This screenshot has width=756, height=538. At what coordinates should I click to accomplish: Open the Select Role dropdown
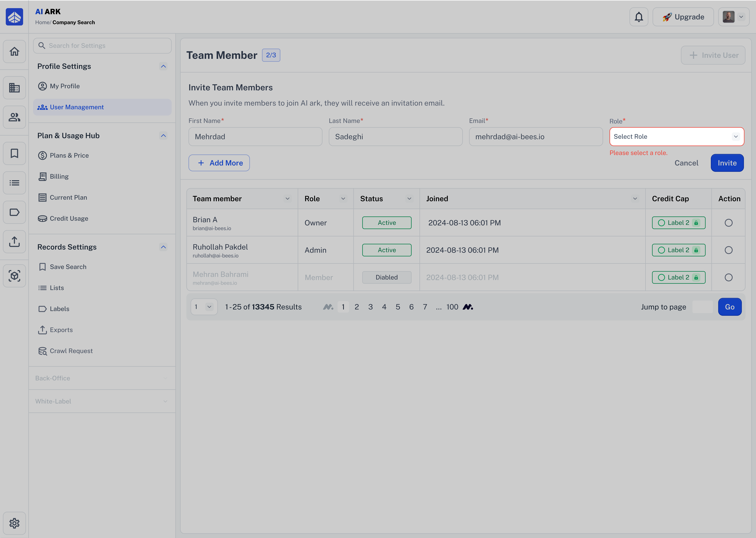click(x=677, y=136)
